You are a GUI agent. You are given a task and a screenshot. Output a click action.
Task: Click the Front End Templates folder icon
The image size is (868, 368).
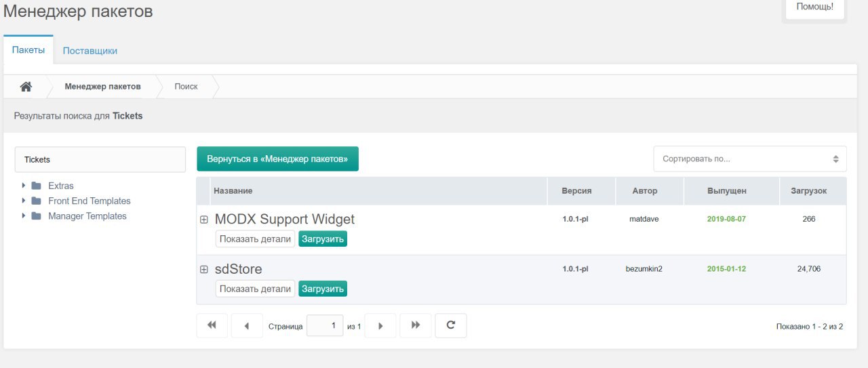coord(36,201)
